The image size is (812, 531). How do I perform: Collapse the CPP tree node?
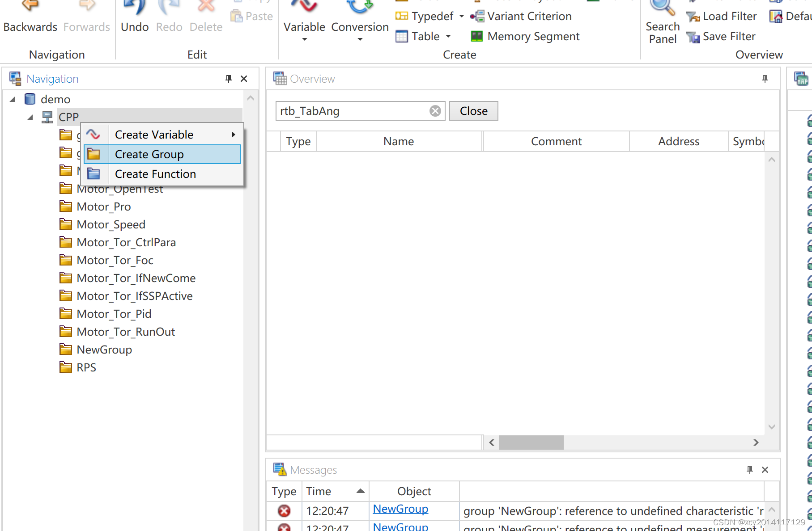tap(30, 117)
